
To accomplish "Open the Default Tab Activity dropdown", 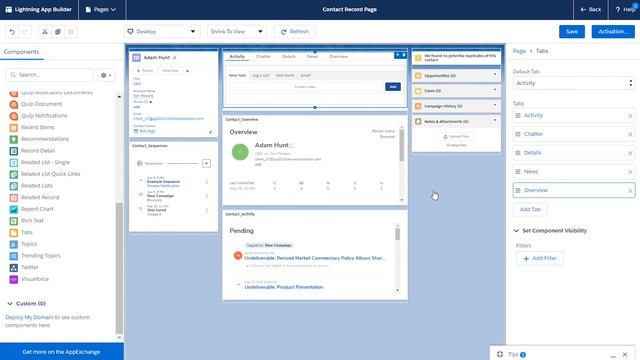I will pos(573,83).
